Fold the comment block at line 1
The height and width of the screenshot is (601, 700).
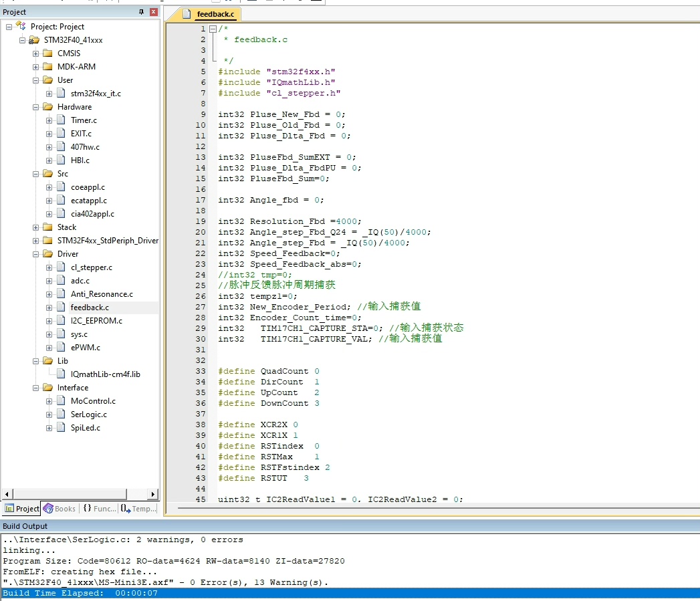[213, 29]
